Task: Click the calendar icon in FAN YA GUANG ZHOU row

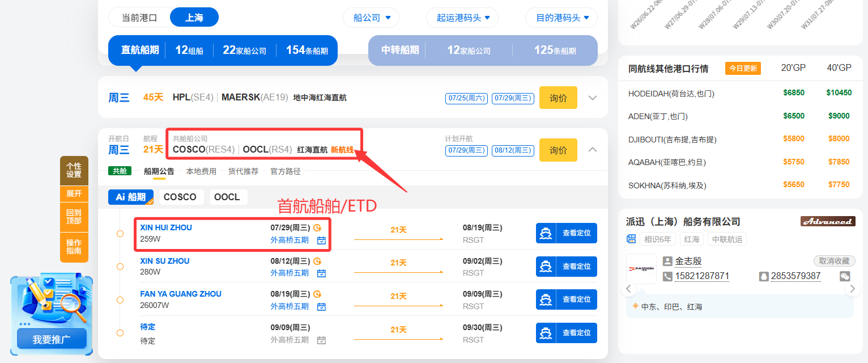Action: (x=321, y=307)
